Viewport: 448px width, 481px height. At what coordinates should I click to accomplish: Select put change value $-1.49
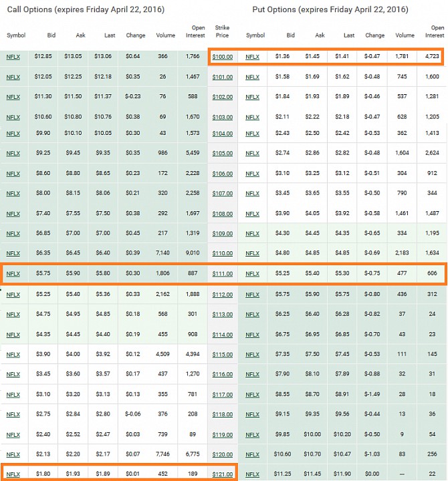tap(372, 394)
